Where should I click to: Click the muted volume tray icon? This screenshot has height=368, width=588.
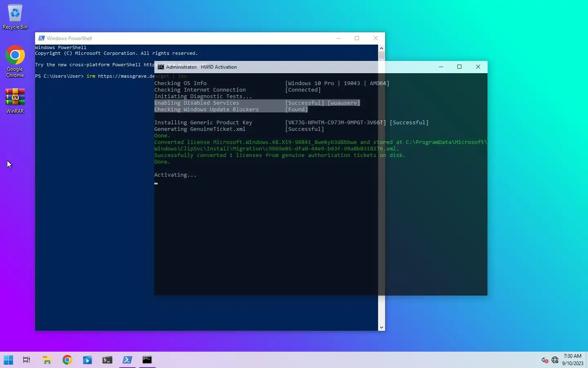[x=545, y=360]
